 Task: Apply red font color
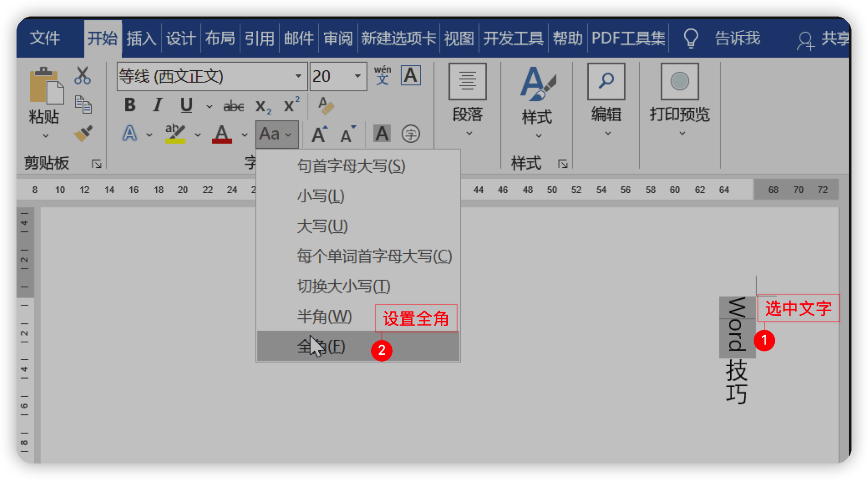pyautogui.click(x=222, y=134)
